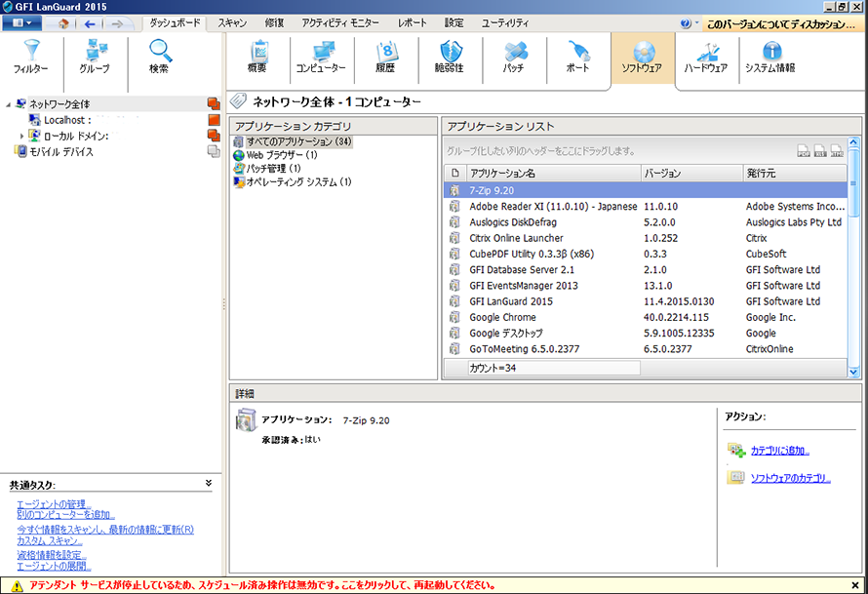This screenshot has width=868, height=594.
Task: Click the warning triangle in bottom bar
Action: pyautogui.click(x=17, y=585)
